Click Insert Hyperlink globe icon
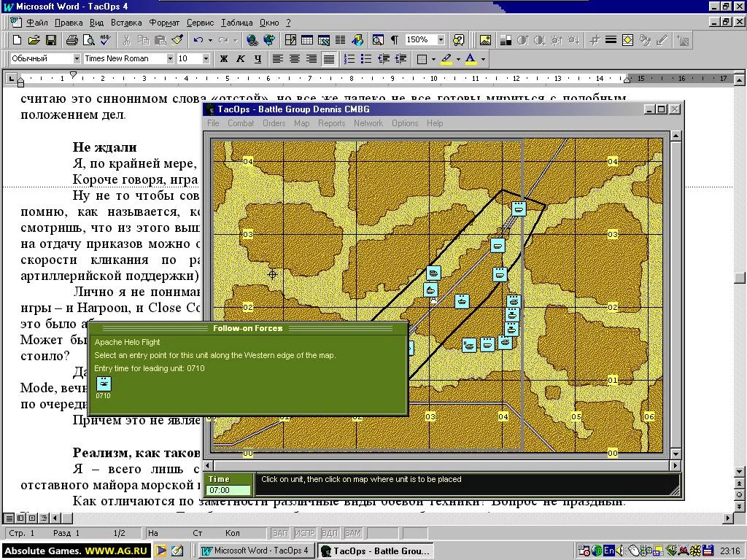The height and width of the screenshot is (560, 747). tap(252, 40)
